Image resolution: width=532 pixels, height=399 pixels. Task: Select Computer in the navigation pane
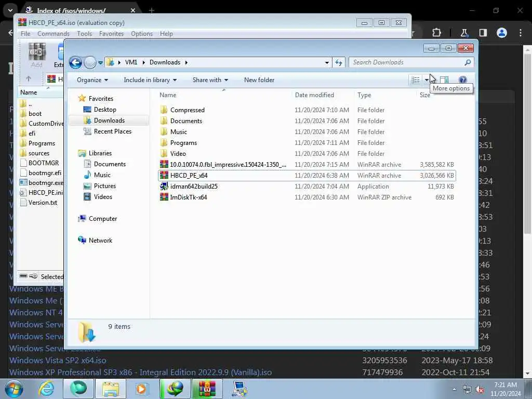pyautogui.click(x=103, y=219)
